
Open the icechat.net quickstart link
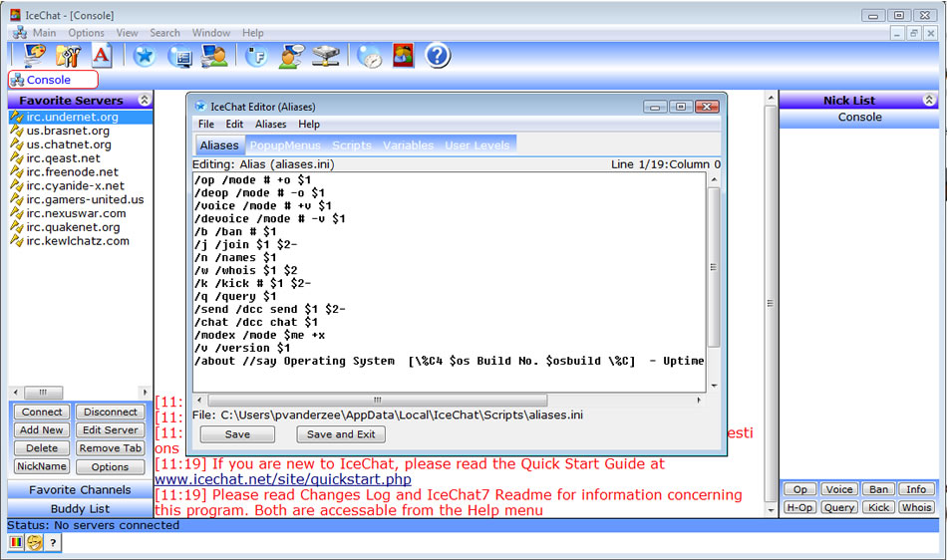pos(283,479)
